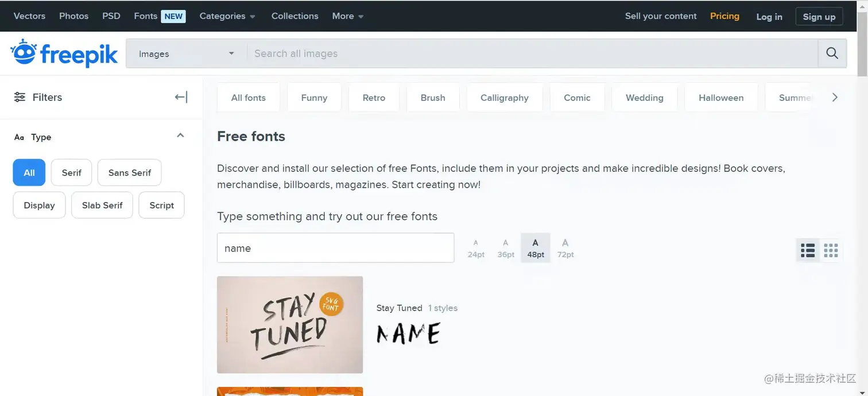Image resolution: width=868 pixels, height=396 pixels.
Task: Enable the Script type filter
Action: click(161, 205)
